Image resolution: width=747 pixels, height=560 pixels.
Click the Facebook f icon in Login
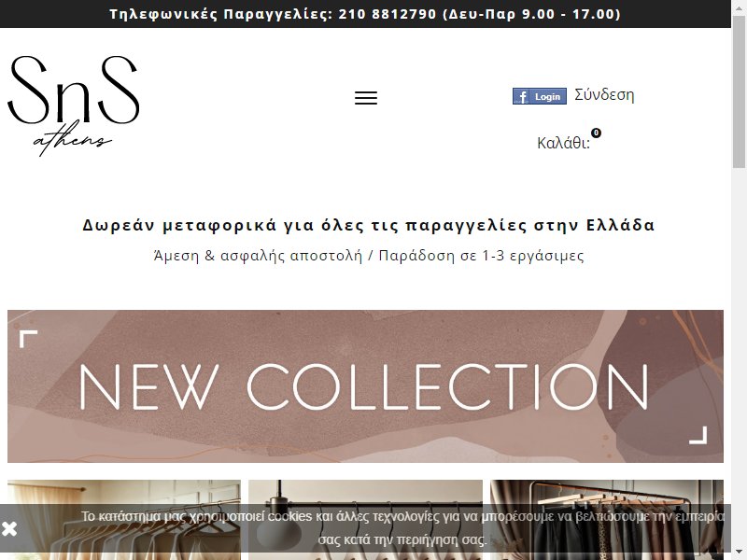(523, 97)
